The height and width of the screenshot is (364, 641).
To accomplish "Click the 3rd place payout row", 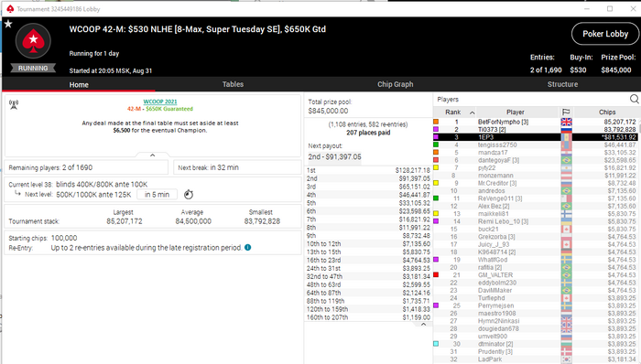I will pos(368,187).
